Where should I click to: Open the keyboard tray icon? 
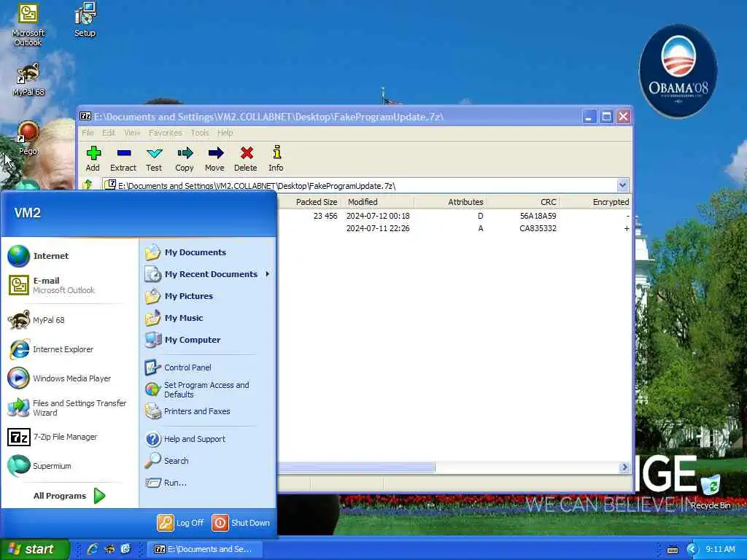click(x=672, y=550)
